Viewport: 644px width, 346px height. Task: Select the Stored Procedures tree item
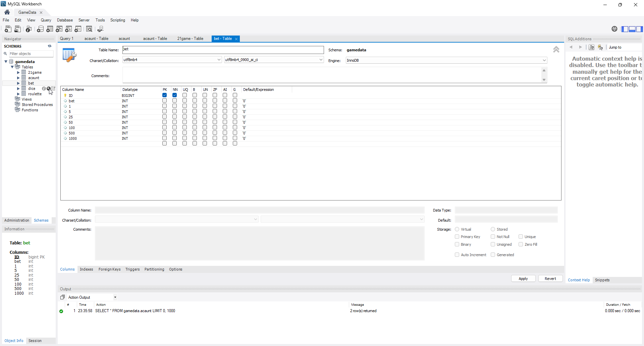click(37, 105)
